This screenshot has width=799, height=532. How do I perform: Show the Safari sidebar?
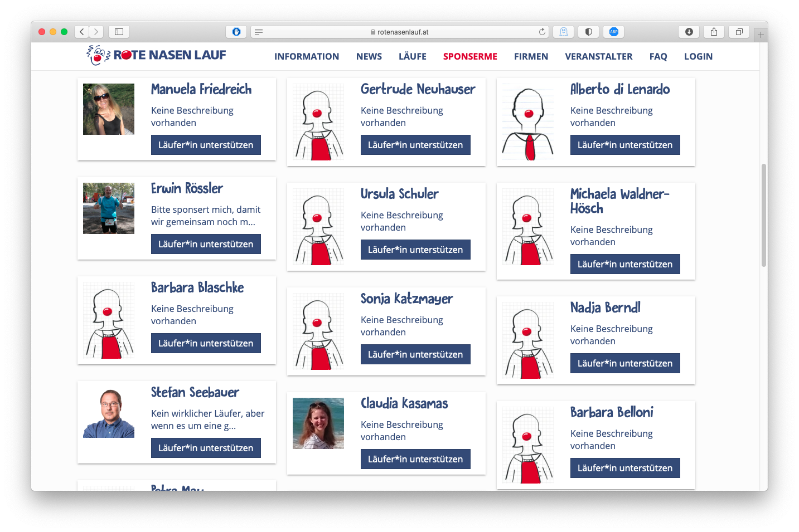coord(119,32)
